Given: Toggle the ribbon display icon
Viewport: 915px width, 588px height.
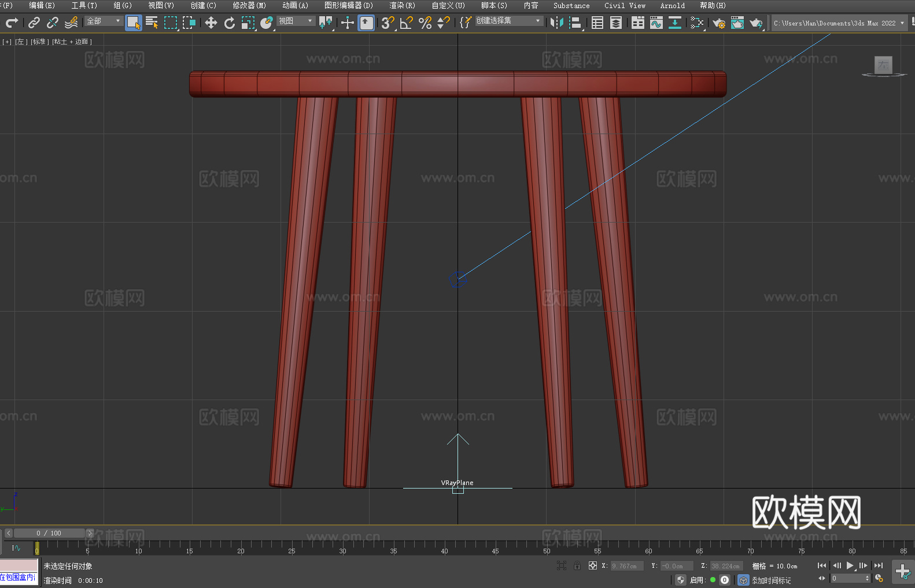Looking at the screenshot, I should pos(638,23).
